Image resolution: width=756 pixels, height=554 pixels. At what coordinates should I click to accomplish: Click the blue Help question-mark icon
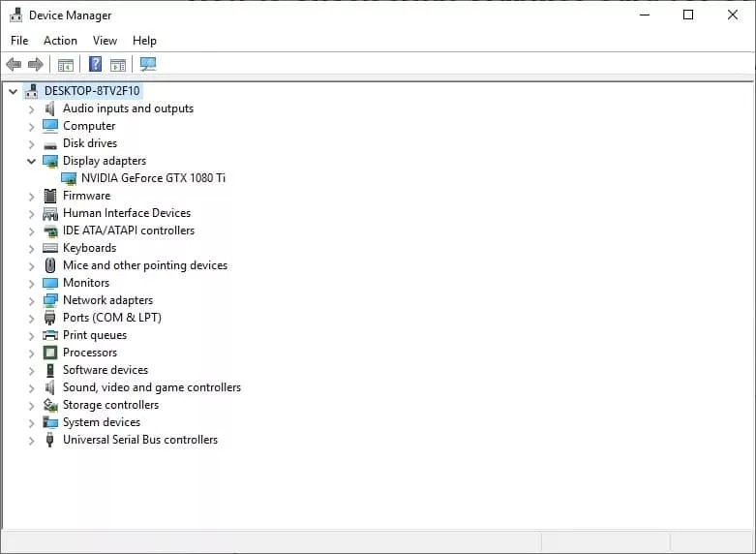click(x=96, y=64)
